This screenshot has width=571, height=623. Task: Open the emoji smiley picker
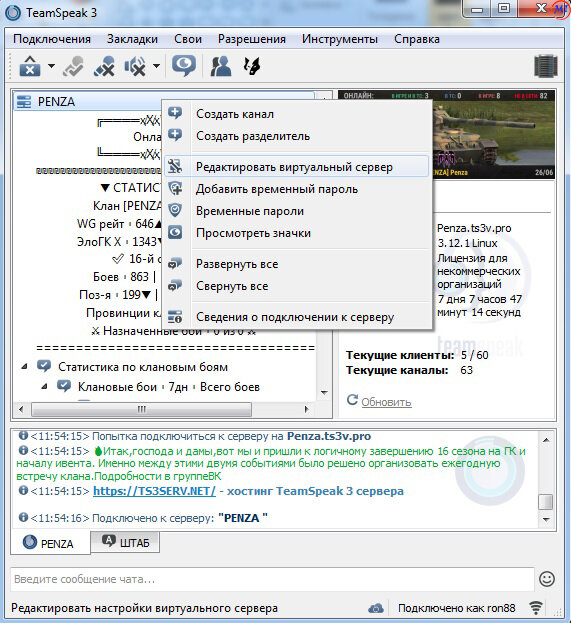click(x=547, y=579)
